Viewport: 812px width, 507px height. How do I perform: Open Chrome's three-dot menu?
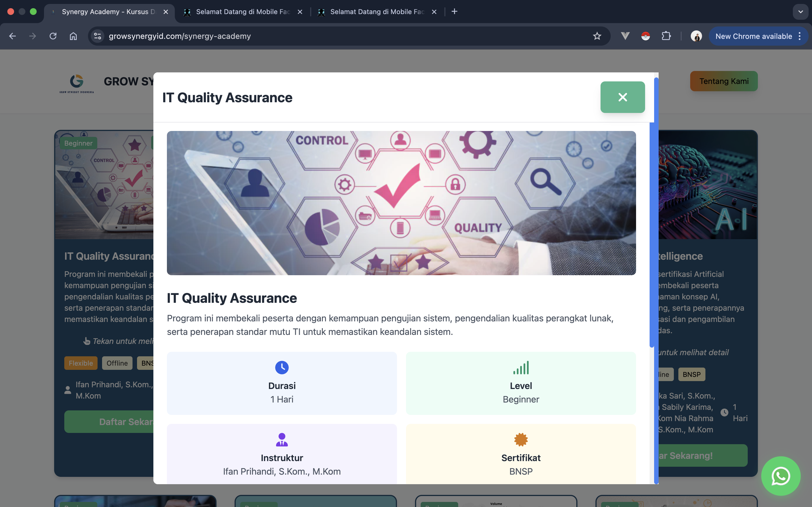[800, 36]
